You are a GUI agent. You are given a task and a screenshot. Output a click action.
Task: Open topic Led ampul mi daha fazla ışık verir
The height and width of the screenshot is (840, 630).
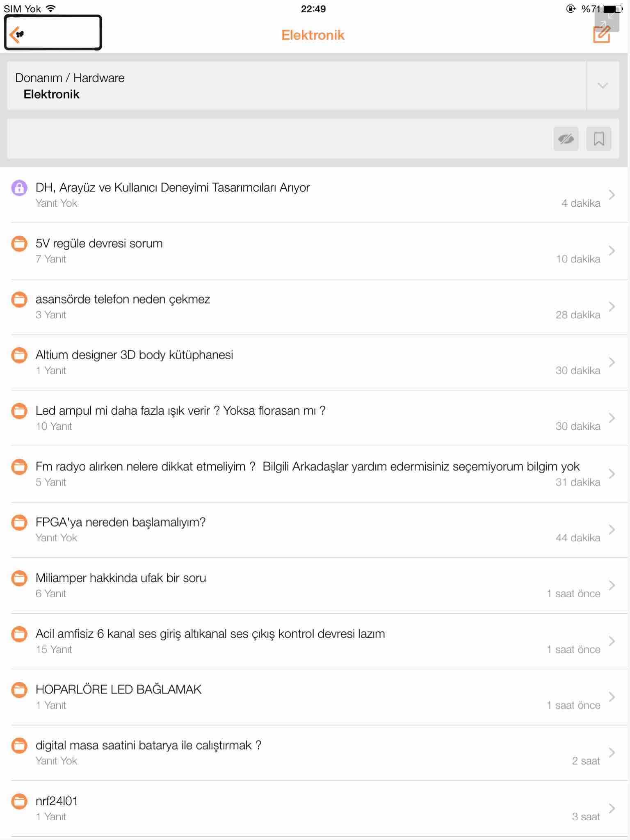click(x=180, y=411)
